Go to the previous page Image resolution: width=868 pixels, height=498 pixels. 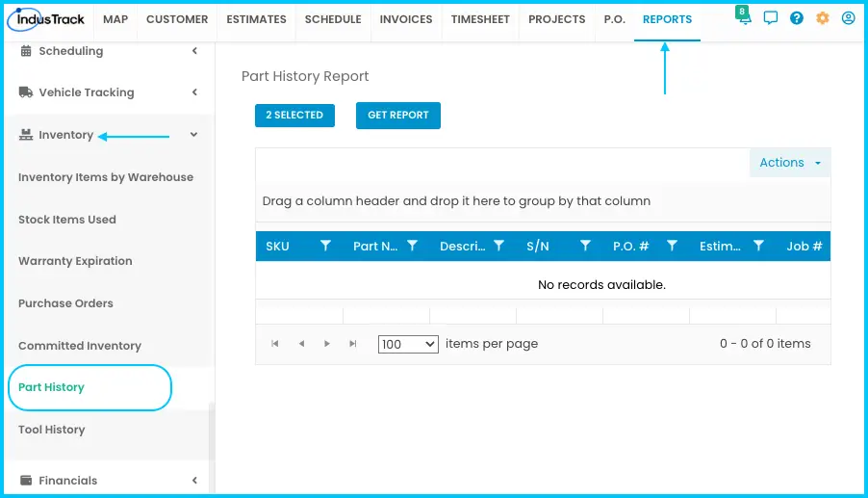(301, 344)
